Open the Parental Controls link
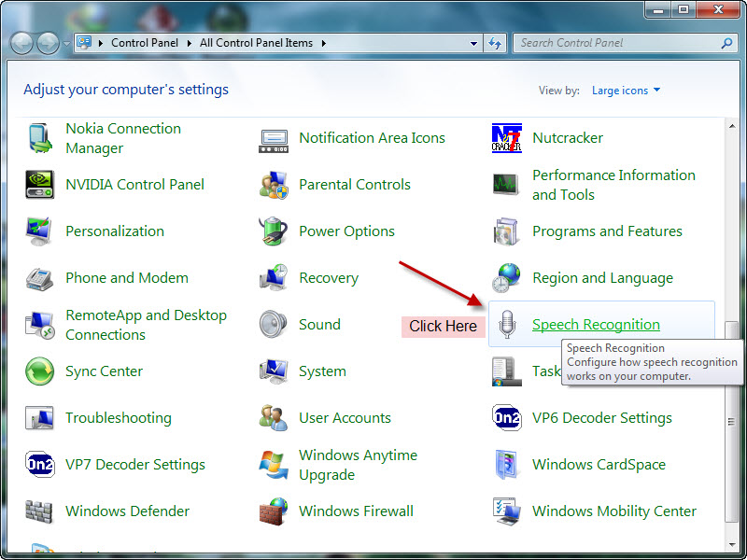The width and height of the screenshot is (747, 560). [x=355, y=185]
